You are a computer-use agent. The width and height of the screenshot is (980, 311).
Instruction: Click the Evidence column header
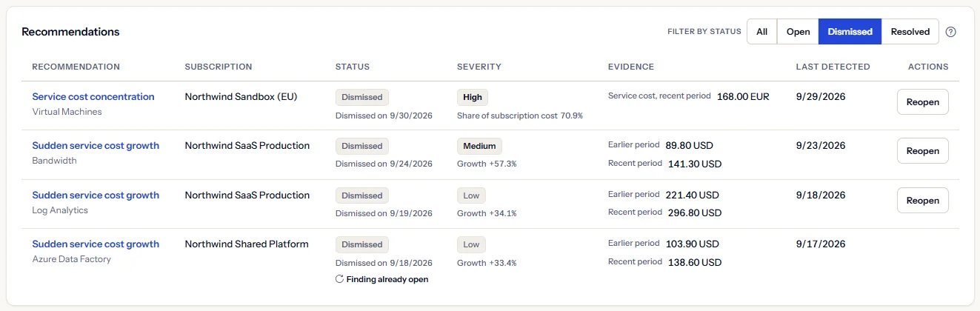(631, 67)
